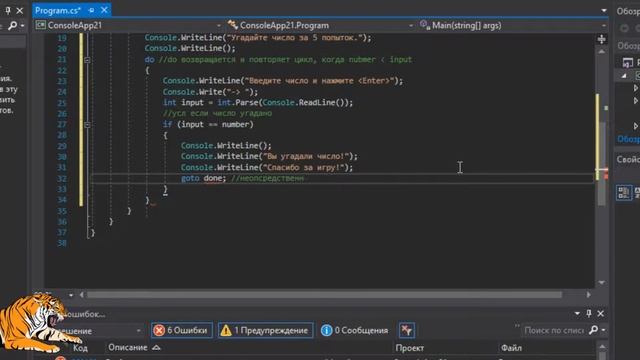Collapse the do loop at line 21
This screenshot has width=640, height=360.
tap(87, 60)
